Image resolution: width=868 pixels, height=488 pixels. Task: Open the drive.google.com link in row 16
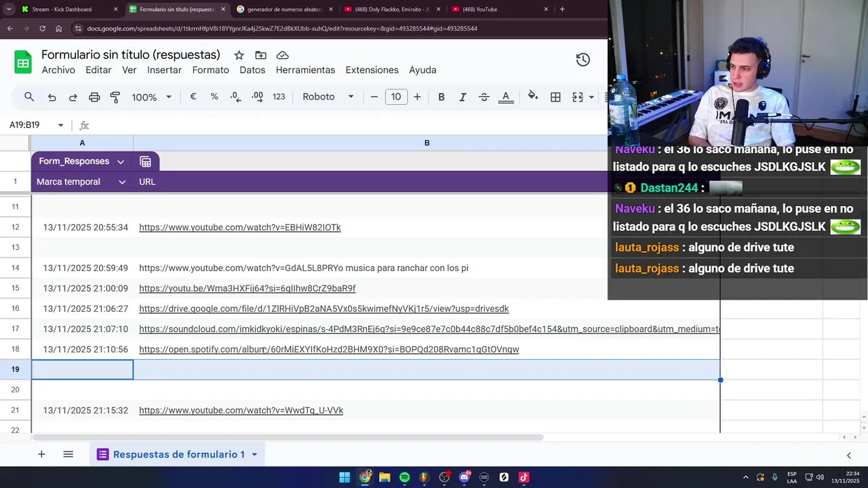tap(324, 308)
